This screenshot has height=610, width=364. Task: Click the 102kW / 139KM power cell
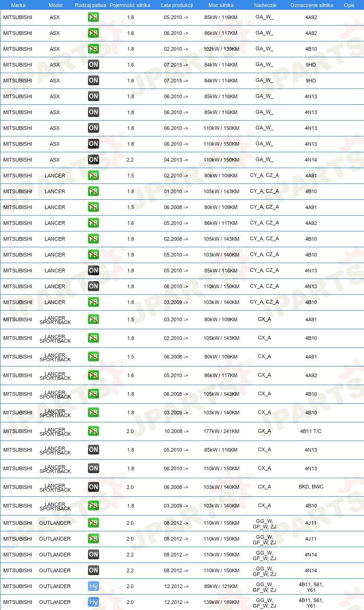click(x=222, y=49)
